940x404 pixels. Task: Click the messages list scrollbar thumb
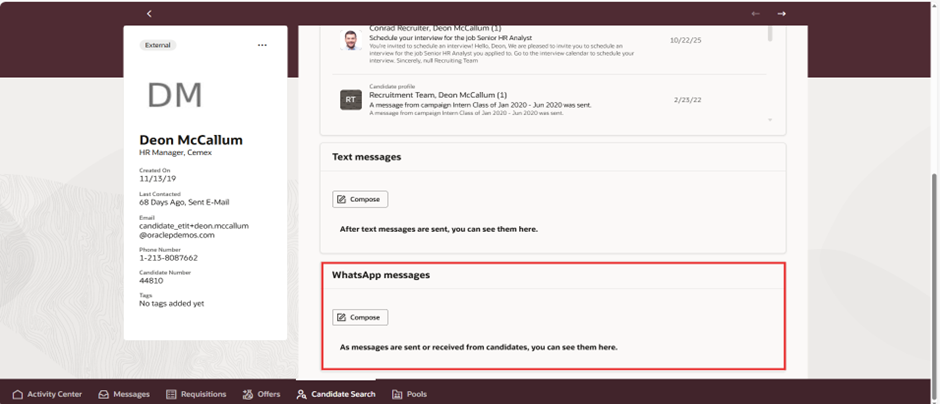point(770,34)
